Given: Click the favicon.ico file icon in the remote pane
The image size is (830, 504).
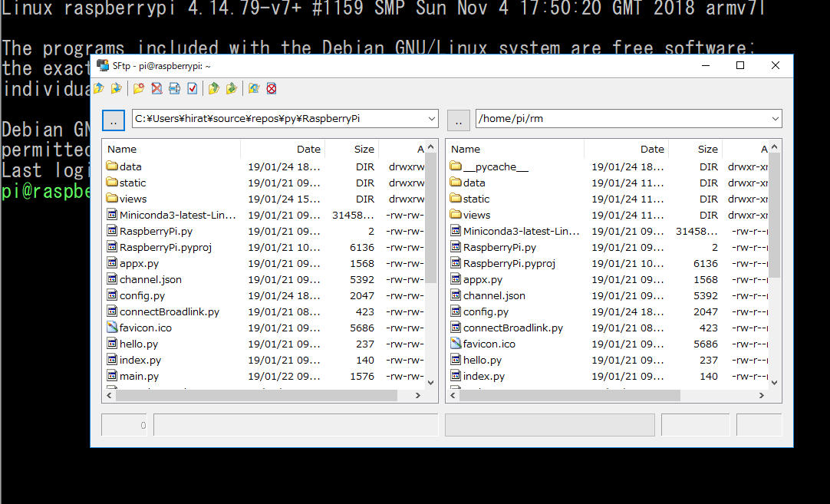Looking at the screenshot, I should (456, 344).
